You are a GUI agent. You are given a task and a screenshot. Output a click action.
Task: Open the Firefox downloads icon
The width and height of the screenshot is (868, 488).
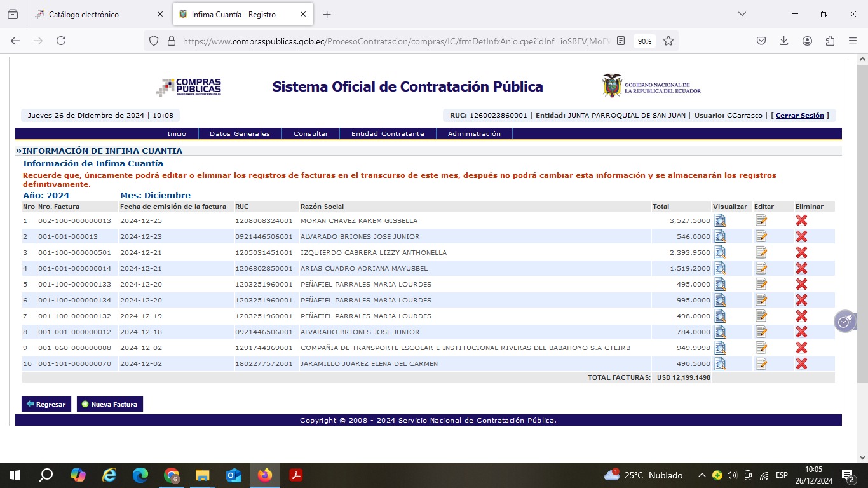784,41
